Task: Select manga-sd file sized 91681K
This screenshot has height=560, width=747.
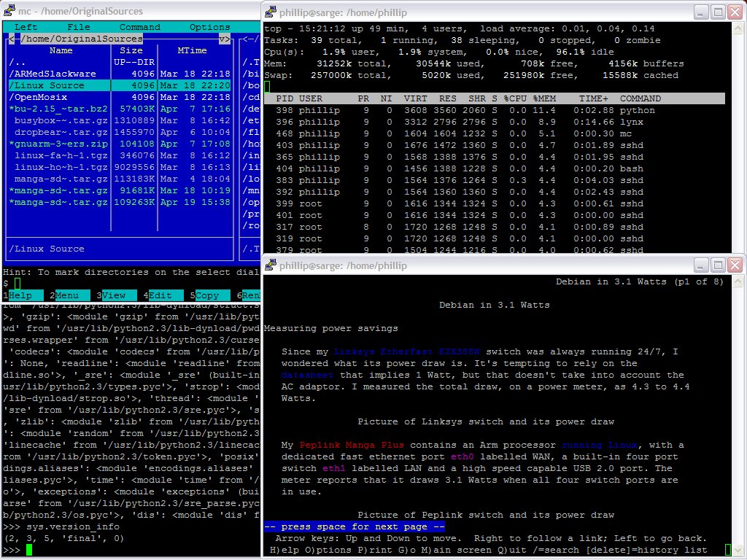Action: 120,190
